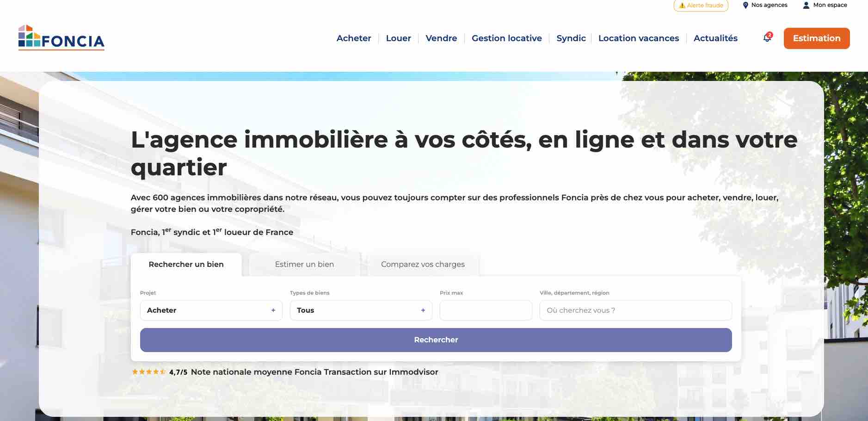The height and width of the screenshot is (421, 868).
Task: Click the star rating icons
Action: [148, 371]
